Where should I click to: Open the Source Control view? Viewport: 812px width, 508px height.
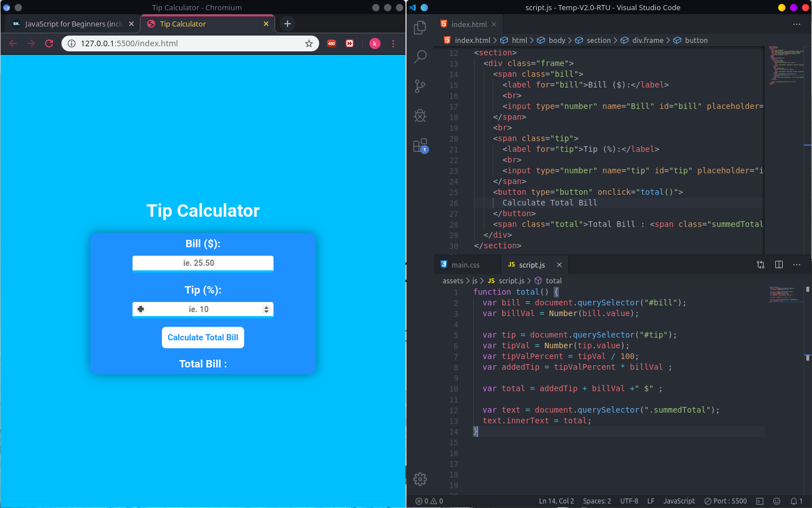pos(420,86)
